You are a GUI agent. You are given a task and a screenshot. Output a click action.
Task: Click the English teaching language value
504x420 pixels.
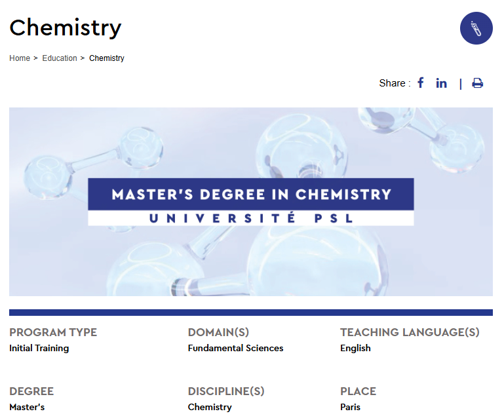click(355, 348)
